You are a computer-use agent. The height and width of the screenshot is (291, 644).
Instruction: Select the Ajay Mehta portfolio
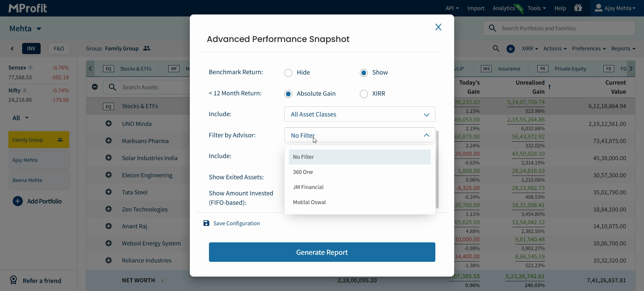point(39,160)
